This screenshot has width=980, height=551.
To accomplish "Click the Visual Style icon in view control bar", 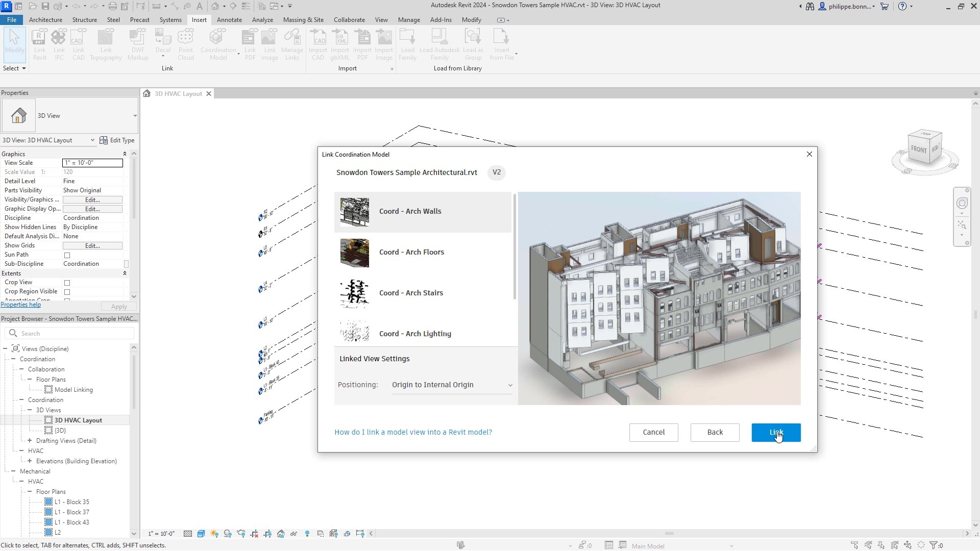I will (201, 534).
